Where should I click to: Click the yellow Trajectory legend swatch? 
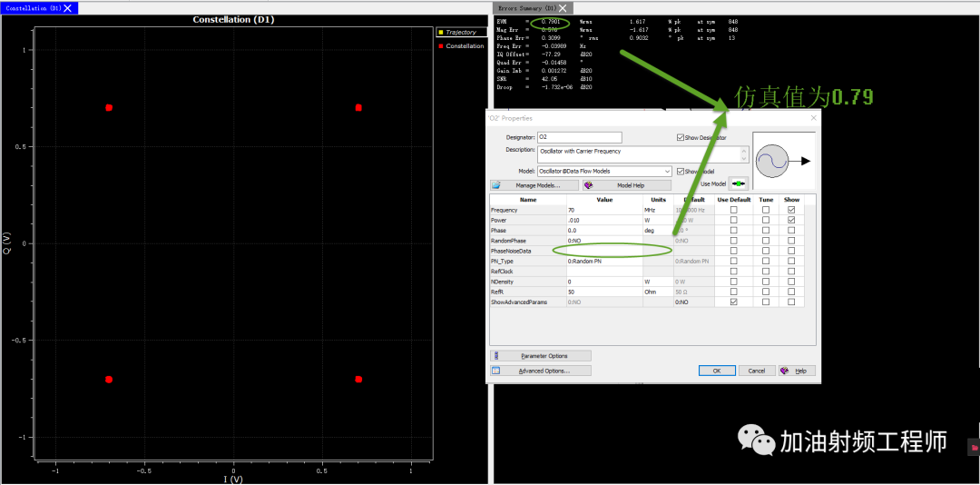(x=441, y=32)
